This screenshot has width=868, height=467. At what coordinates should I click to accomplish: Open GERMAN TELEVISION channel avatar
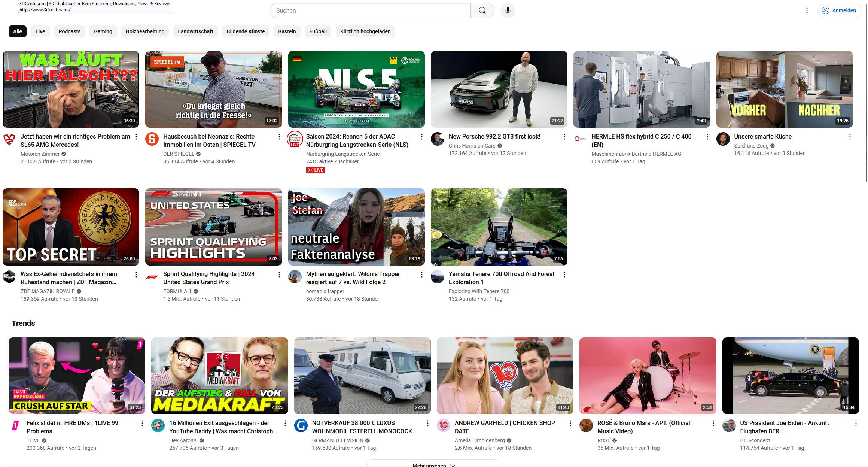[x=301, y=426]
